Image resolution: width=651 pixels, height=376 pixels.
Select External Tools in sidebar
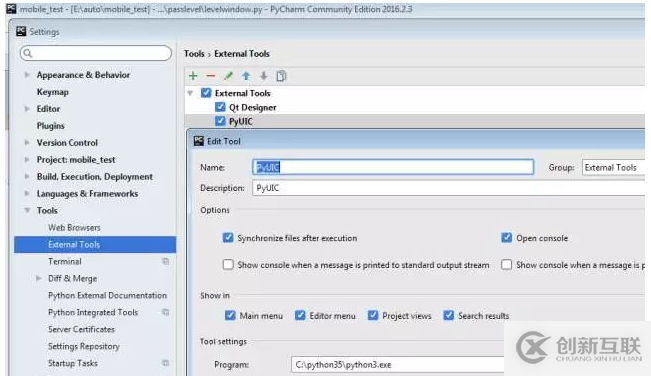click(95, 244)
